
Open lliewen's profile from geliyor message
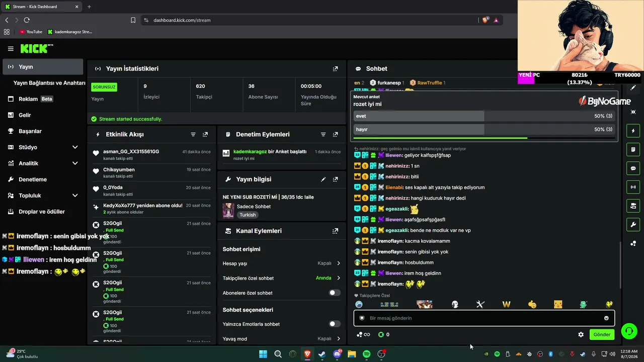pyautogui.click(x=394, y=155)
